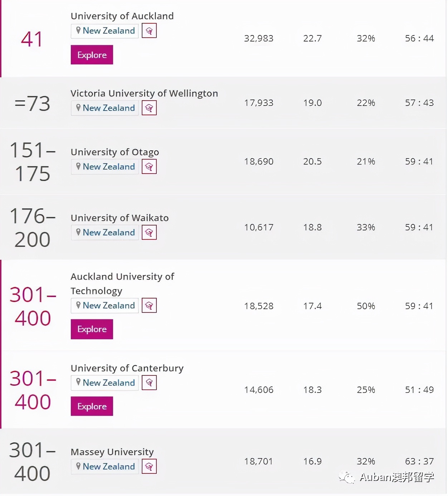Open the Massey University title link
448x496 pixels.
[112, 452]
